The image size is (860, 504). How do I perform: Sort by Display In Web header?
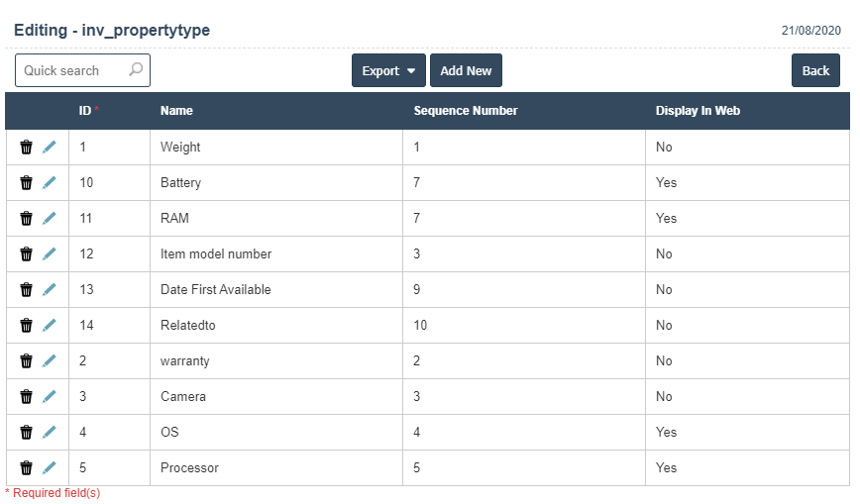click(x=698, y=111)
